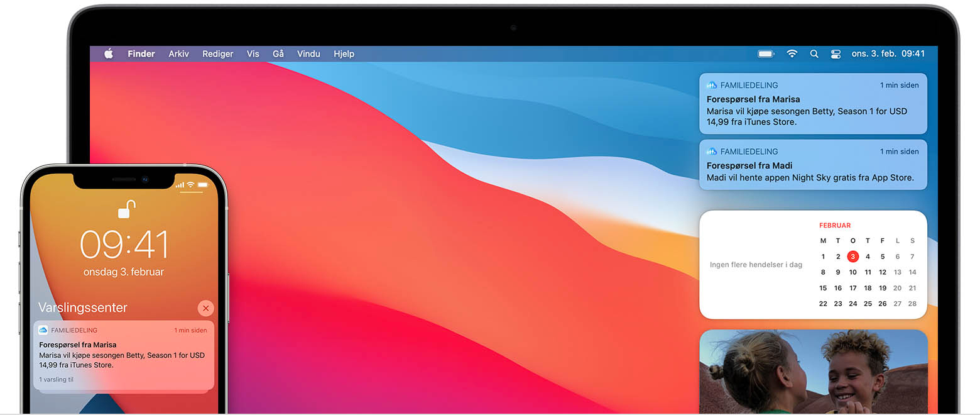Select highlighted date 3 in calendar widget
Screen dimensions: 980x415
point(852,257)
